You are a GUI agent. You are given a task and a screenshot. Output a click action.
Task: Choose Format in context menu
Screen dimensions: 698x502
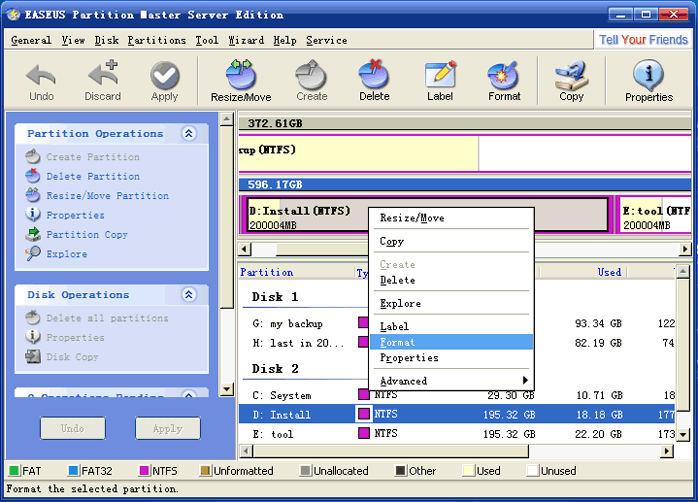451,342
